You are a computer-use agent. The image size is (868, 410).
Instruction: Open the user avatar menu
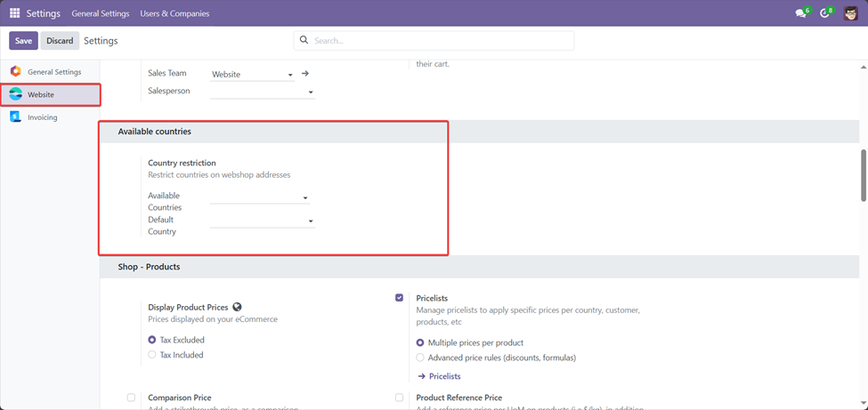(x=851, y=13)
